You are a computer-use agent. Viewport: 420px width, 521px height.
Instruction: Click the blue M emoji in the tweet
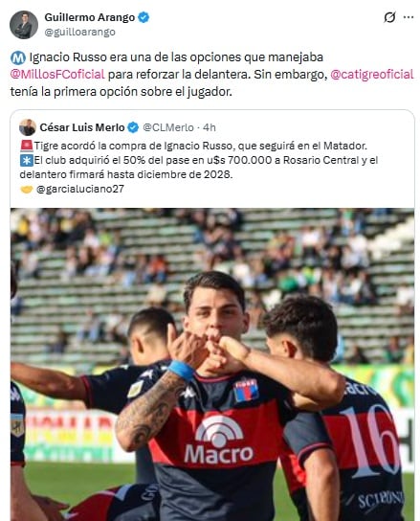click(18, 57)
